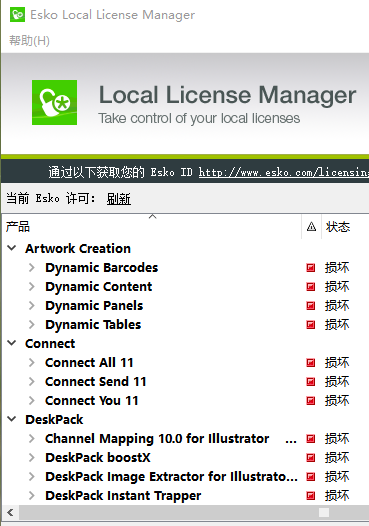Click the 刷新 refresh link
Image resolution: width=369 pixels, height=526 pixels.
[119, 199]
